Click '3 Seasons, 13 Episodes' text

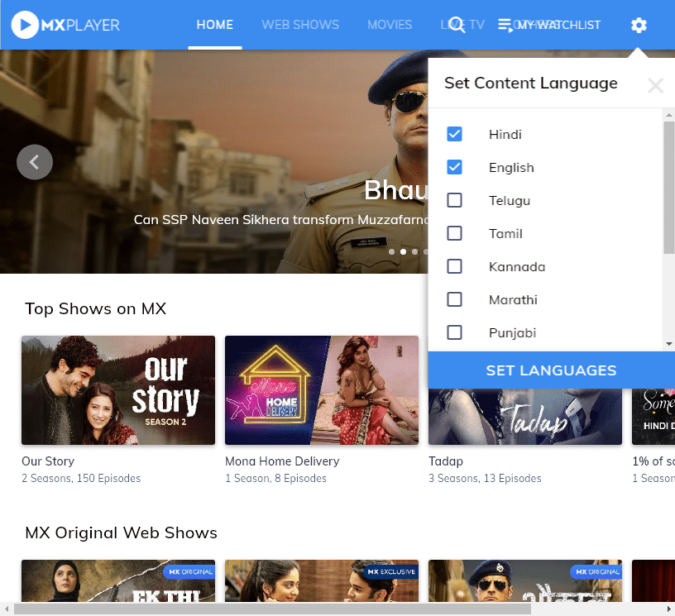(485, 479)
